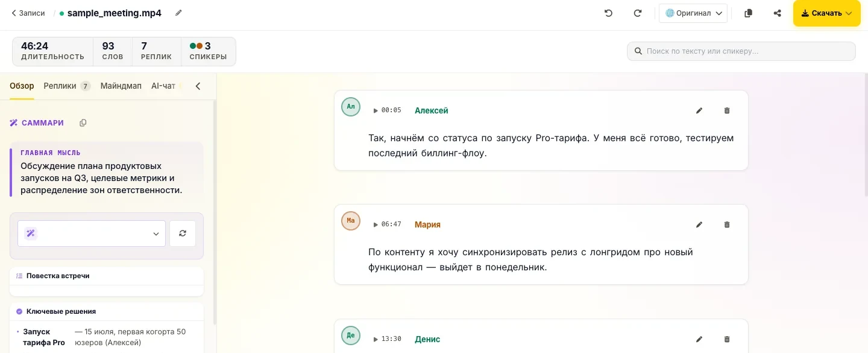Screen dimensions: 868x353
Task: Click Алексей's replica text about Pro-тариф
Action: pyautogui.click(x=551, y=145)
